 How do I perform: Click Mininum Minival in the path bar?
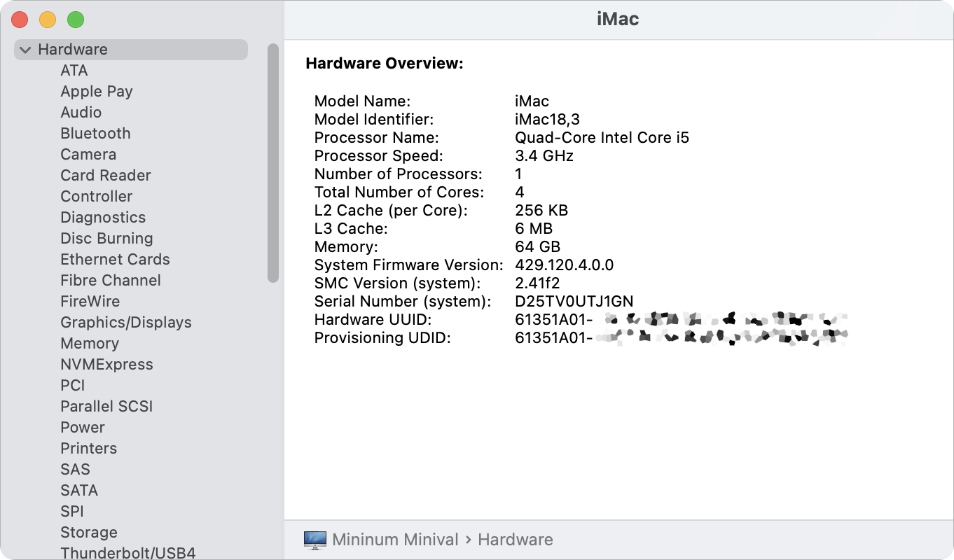coord(395,540)
